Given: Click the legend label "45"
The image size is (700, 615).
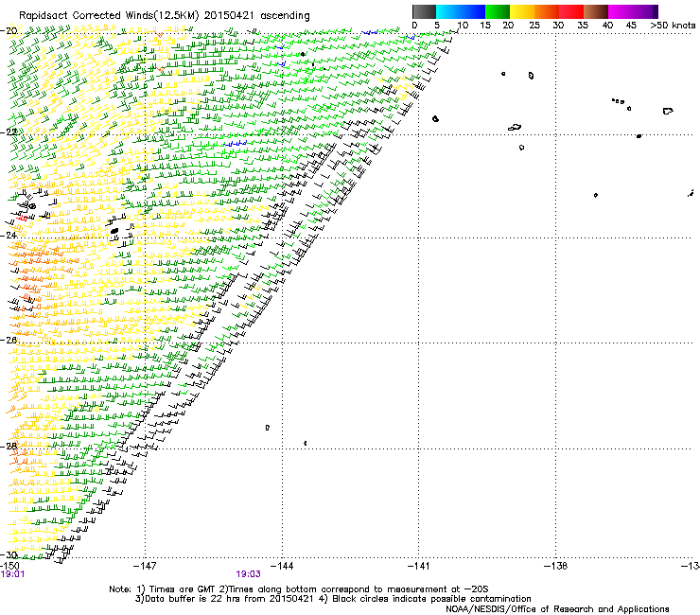Looking at the screenshot, I should 631,26.
